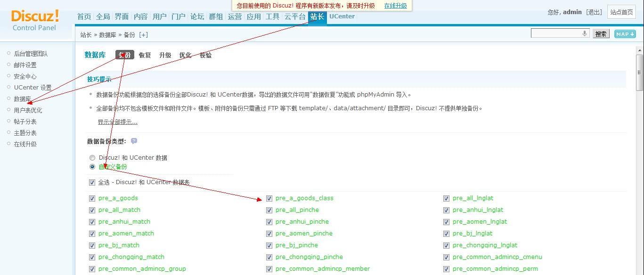Toggle the 全选 select-all checkbox

tap(92, 182)
